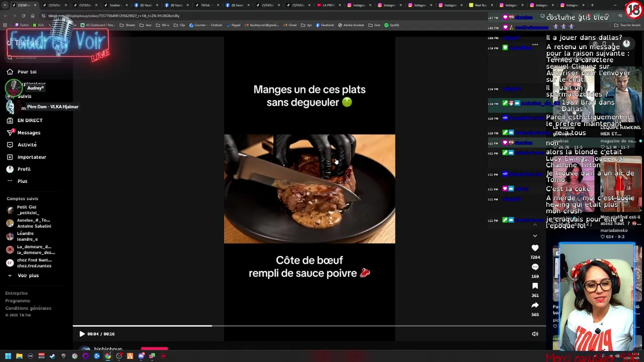Click the browser Forward arrow

pyautogui.click(x=14, y=16)
